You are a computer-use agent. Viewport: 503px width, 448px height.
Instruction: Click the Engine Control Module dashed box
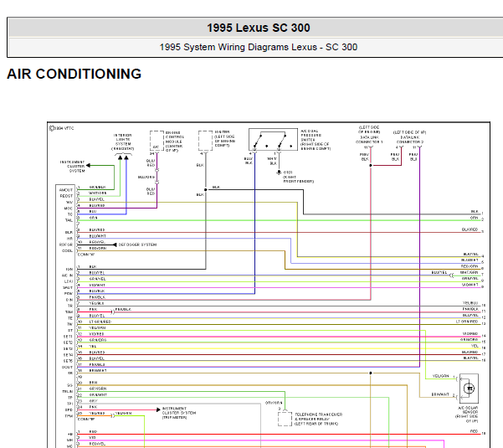pos(157,141)
